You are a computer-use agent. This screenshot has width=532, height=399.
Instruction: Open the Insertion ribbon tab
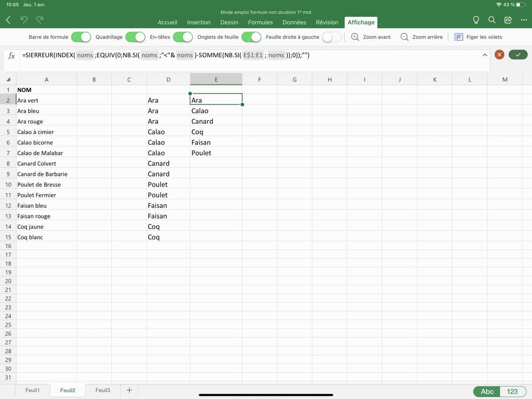click(199, 22)
